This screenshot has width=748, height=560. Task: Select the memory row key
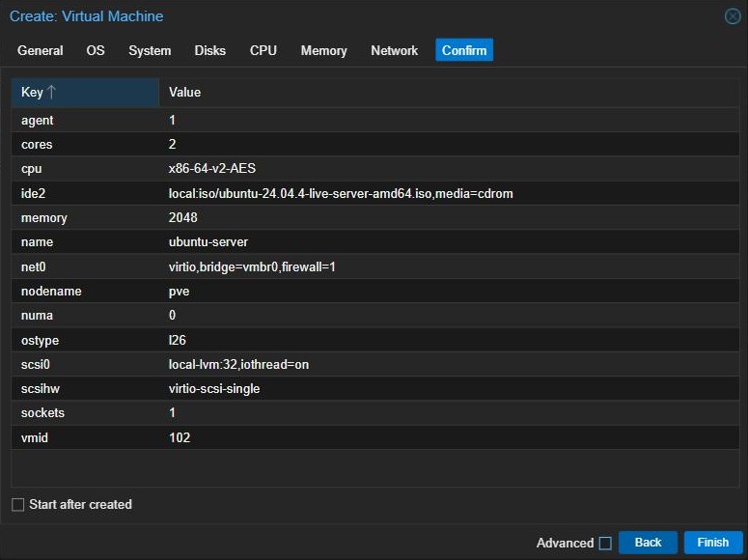coord(43,218)
